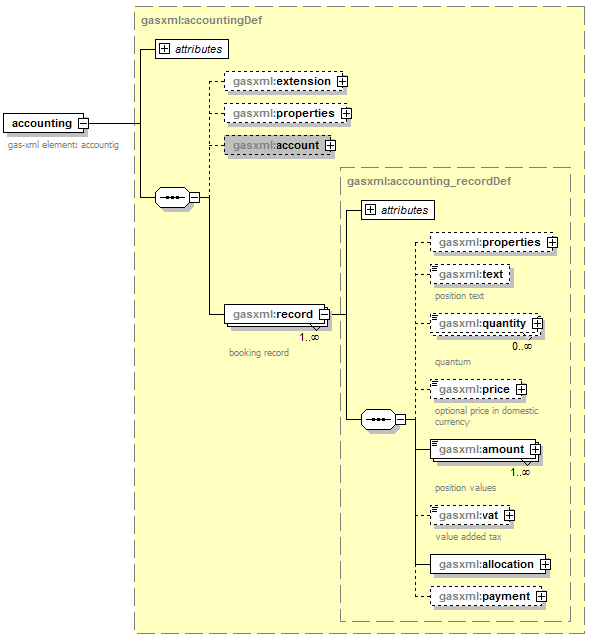This screenshot has width=594, height=640.
Task: Collapse the gasxml:record minus icon
Action: (x=325, y=314)
